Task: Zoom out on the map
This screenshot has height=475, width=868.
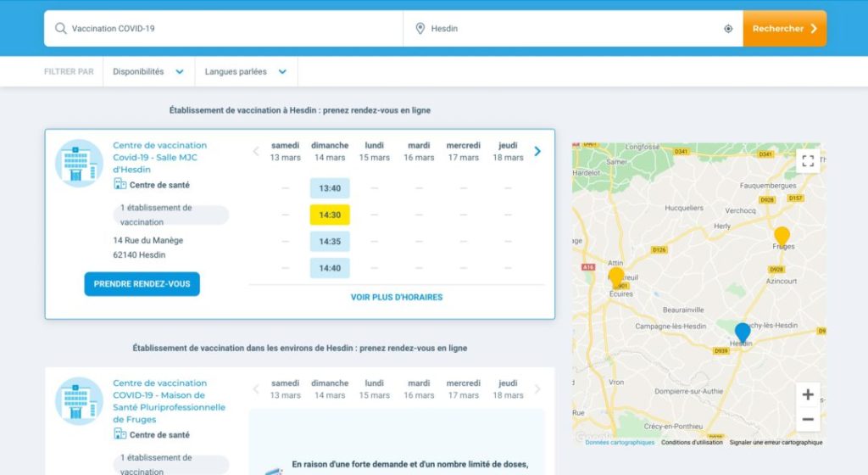Action: [x=807, y=419]
